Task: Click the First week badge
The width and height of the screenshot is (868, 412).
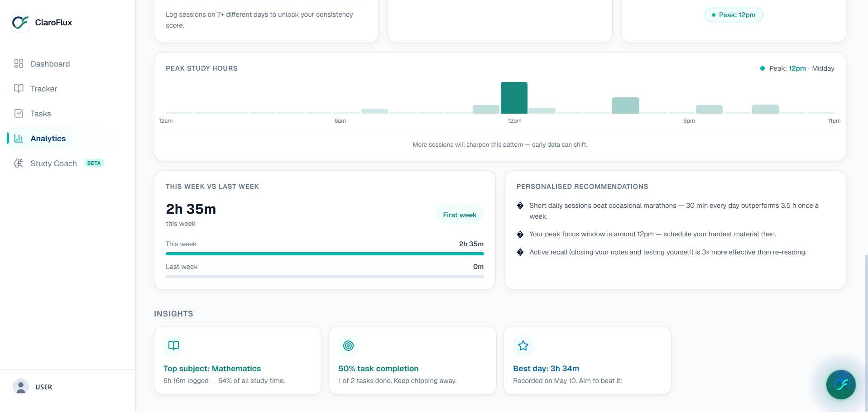Action: pos(460,215)
